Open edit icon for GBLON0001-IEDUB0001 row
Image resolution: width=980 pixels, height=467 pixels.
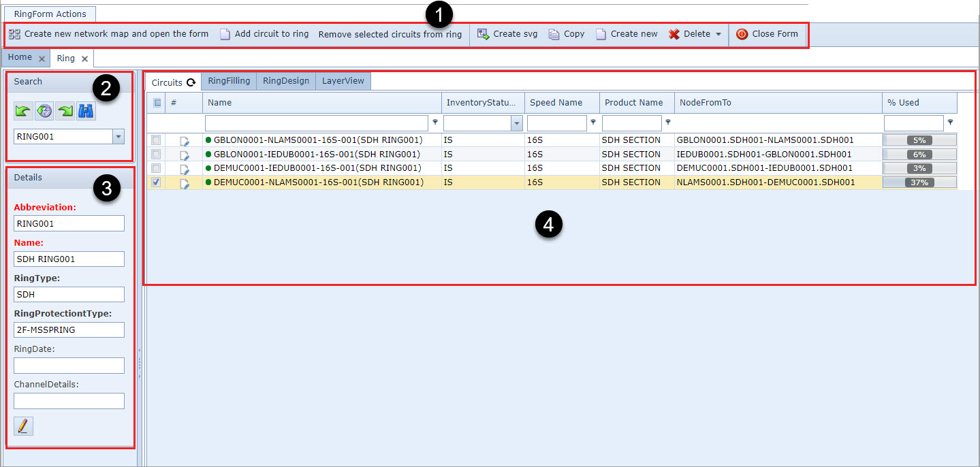pyautogui.click(x=184, y=155)
